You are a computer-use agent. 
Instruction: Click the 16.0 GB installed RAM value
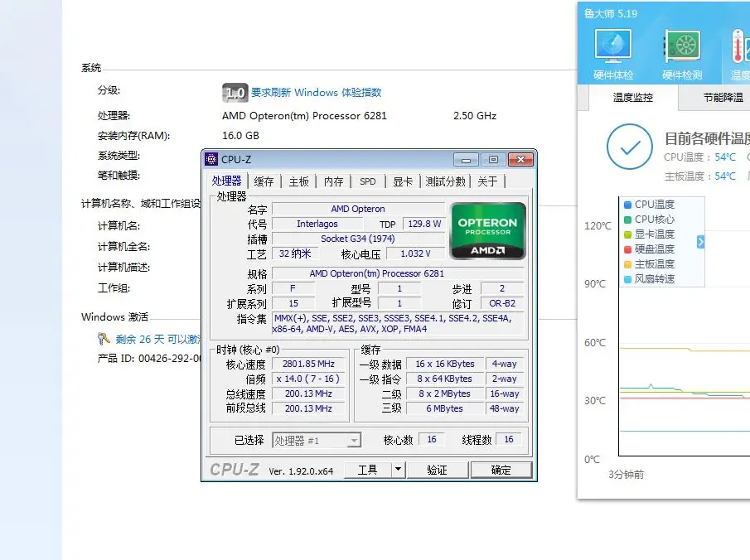[240, 136]
